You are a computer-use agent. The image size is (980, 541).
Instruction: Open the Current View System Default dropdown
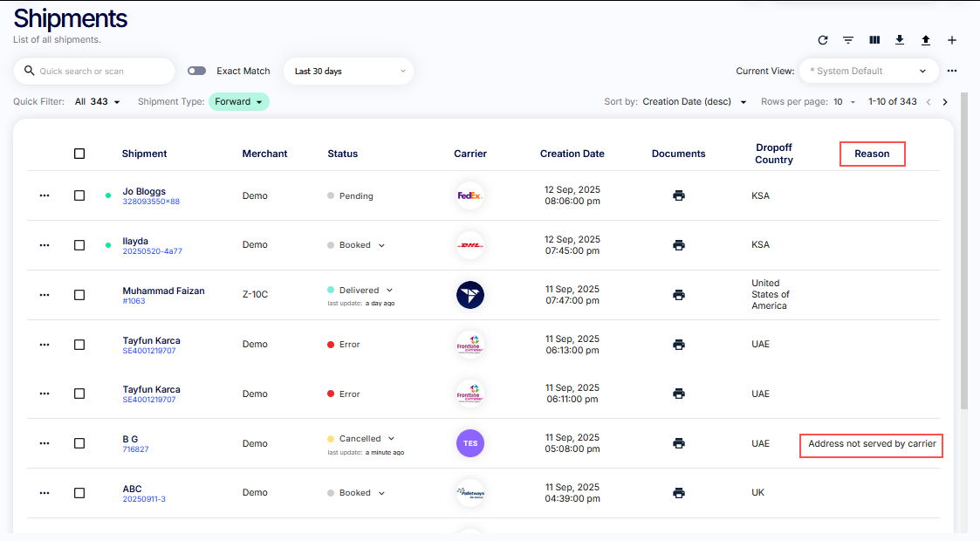(867, 71)
